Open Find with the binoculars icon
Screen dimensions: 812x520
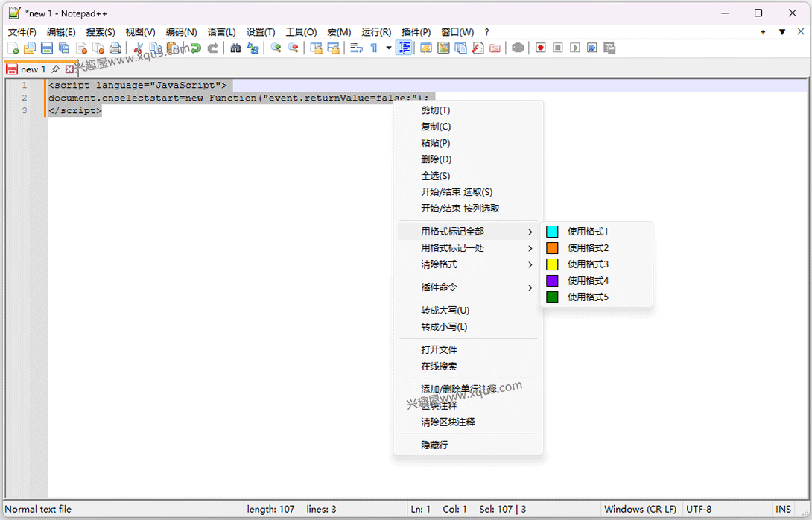235,48
